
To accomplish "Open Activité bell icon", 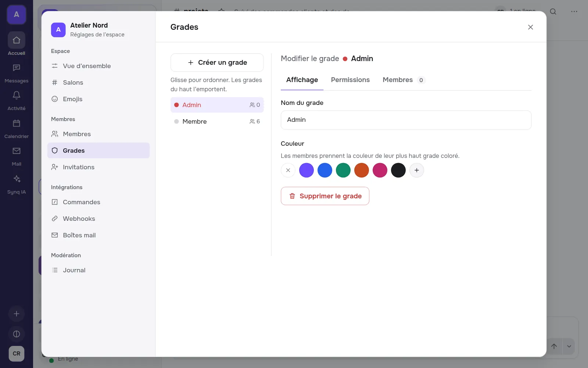I will 17,96.
